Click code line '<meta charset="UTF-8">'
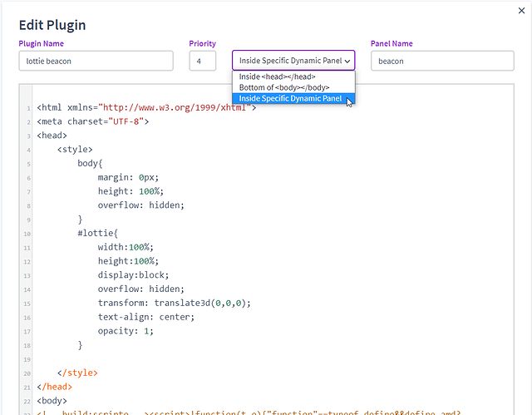The image size is (532, 415). (93, 121)
